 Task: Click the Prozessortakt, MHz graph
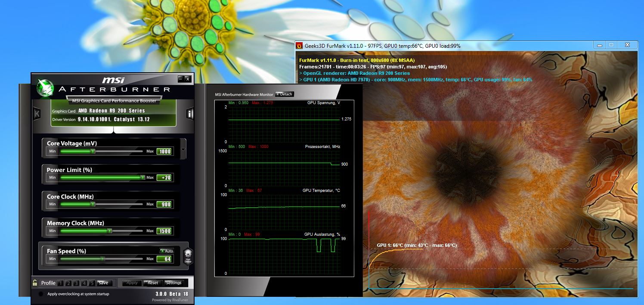[284, 168]
